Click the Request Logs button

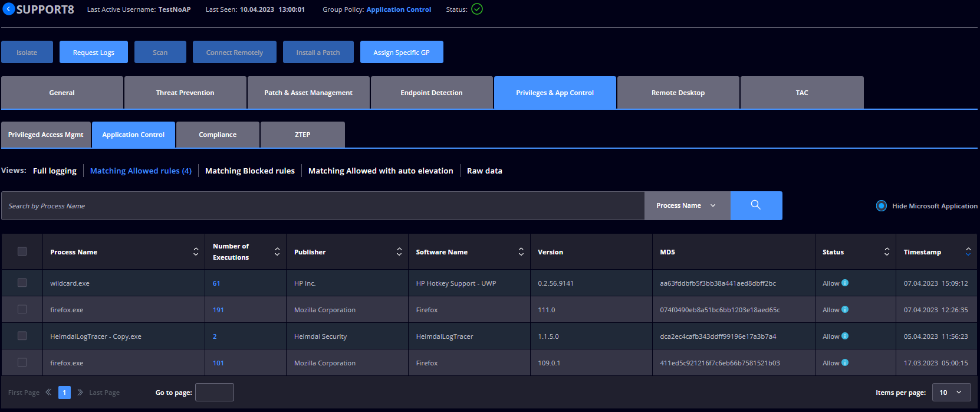(x=94, y=52)
